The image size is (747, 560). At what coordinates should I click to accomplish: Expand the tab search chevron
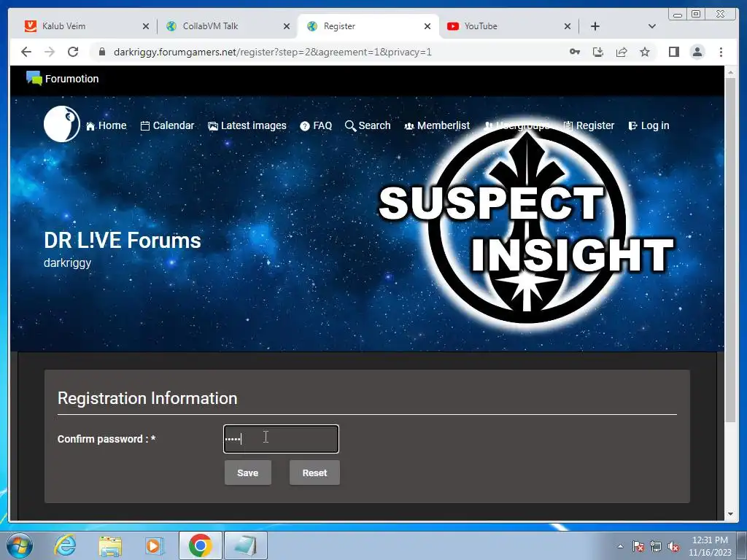click(x=652, y=26)
